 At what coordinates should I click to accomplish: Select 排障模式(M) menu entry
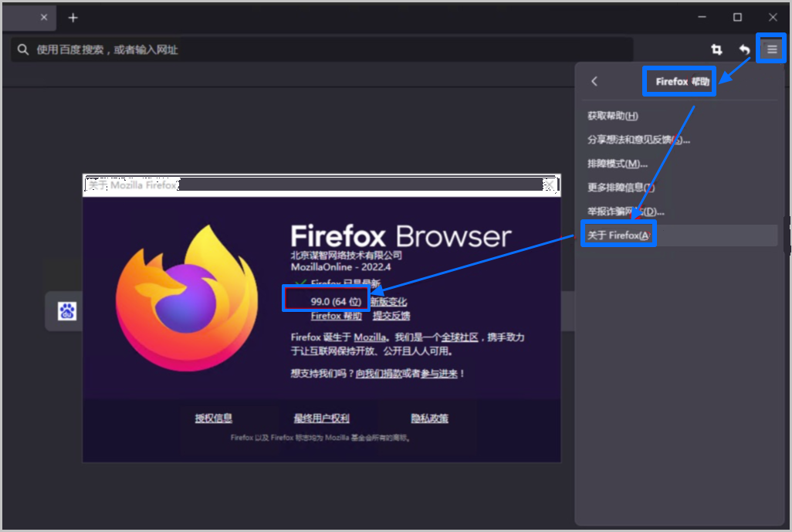(618, 163)
